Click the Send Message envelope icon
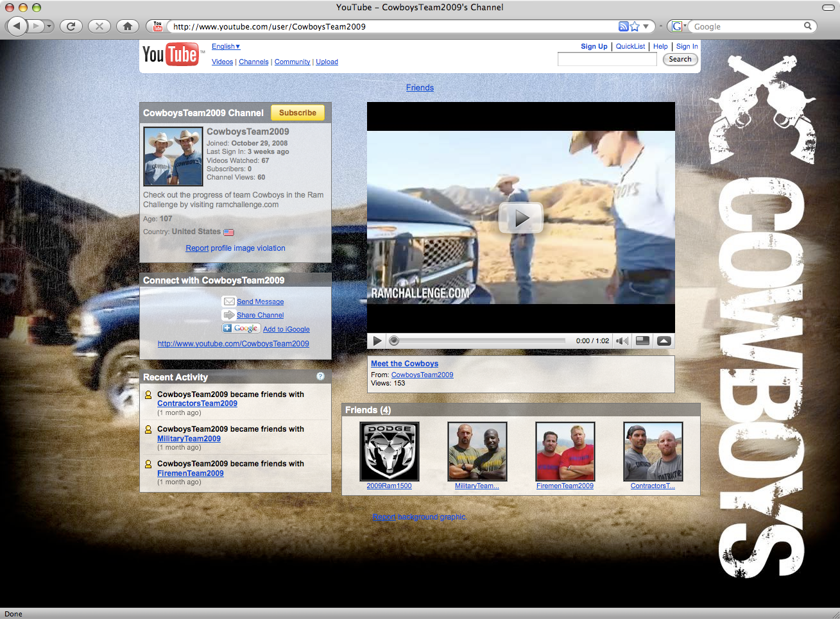Image resolution: width=840 pixels, height=619 pixels. pyautogui.click(x=229, y=301)
